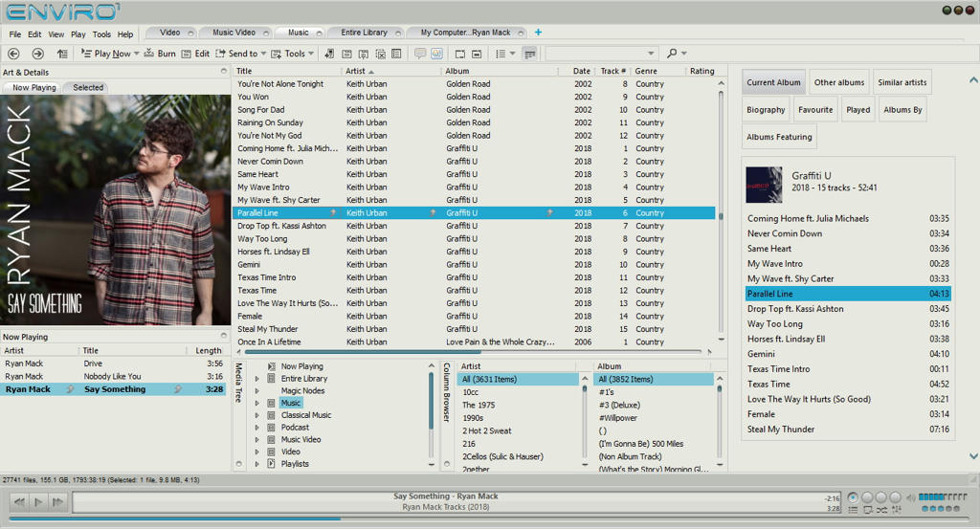Select the Selected tab in Art panel
Screen dimensions: 980x529
[88, 87]
